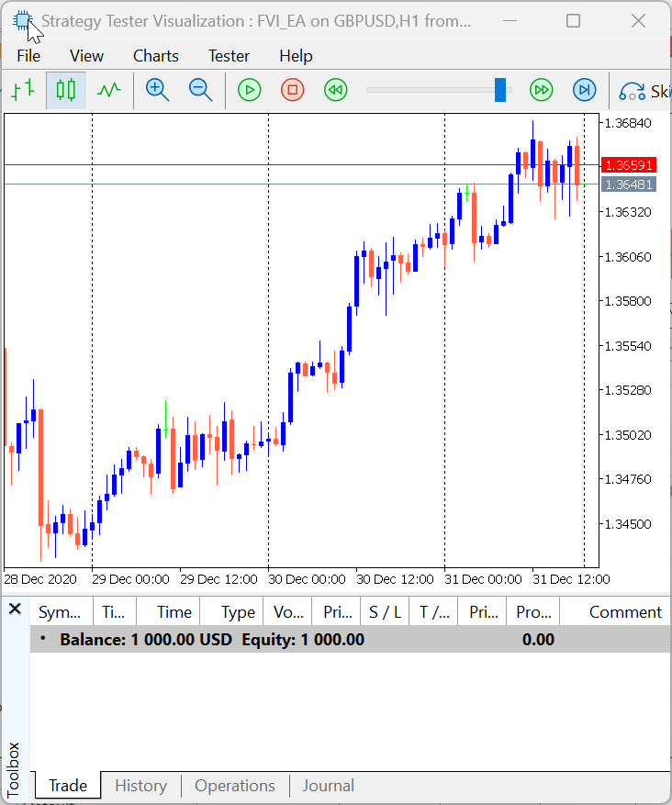672x805 pixels.
Task: Click the 1.36840 price scale value
Action: tap(628, 123)
